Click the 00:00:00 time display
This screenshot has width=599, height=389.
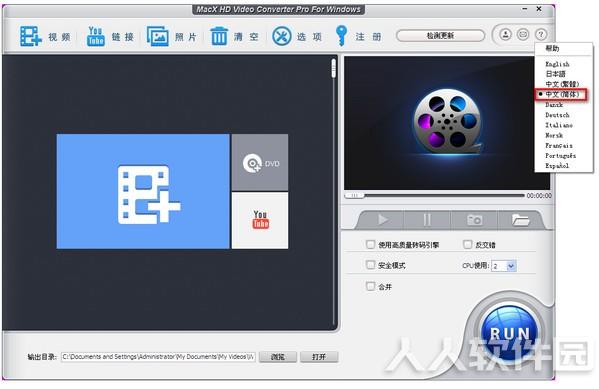pyautogui.click(x=539, y=195)
